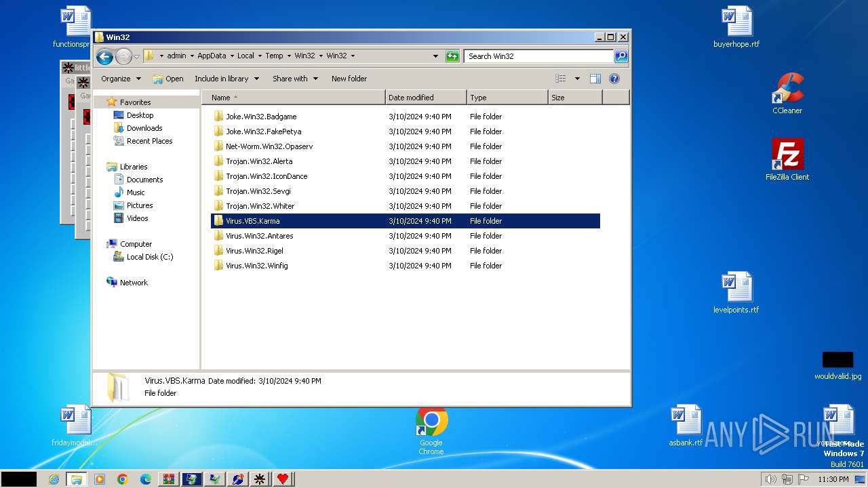
Task: Toggle the preview pane icon
Action: 595,79
